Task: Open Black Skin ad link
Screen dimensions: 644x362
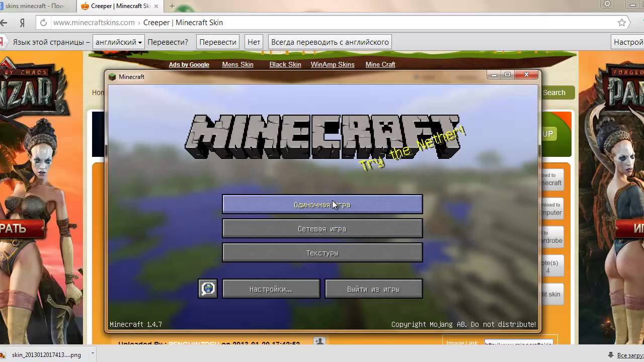Action: click(285, 65)
